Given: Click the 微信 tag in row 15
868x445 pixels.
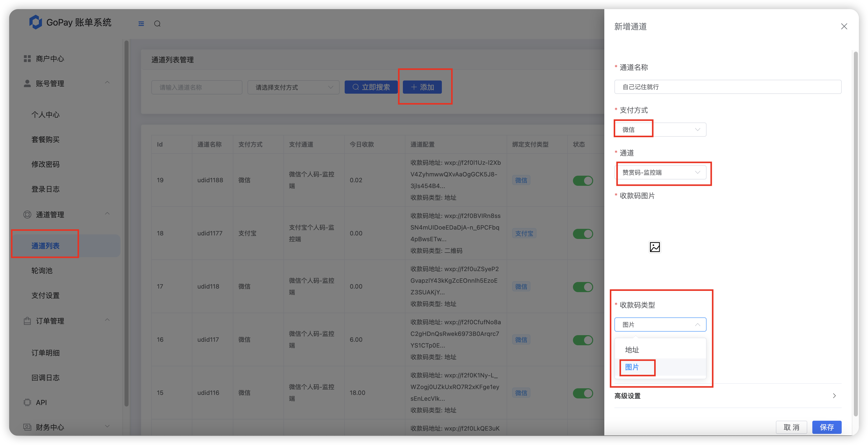Looking at the screenshot, I should (521, 393).
